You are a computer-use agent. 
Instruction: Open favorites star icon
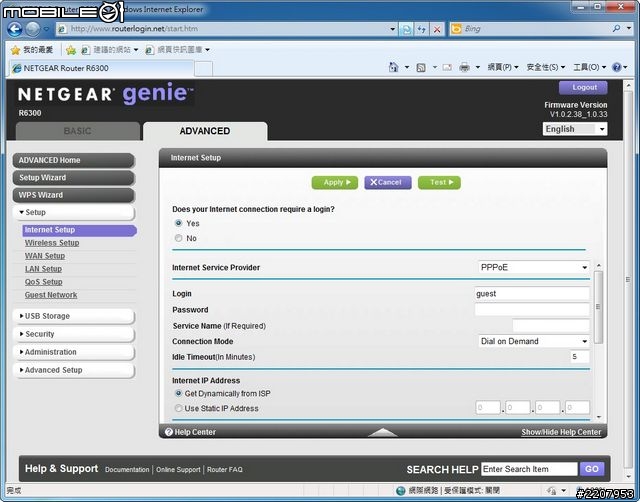[16, 50]
